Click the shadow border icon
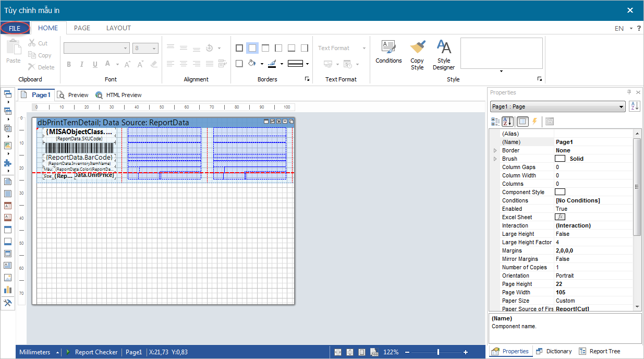Image resolution: width=644 pixels, height=359 pixels. coord(239,64)
